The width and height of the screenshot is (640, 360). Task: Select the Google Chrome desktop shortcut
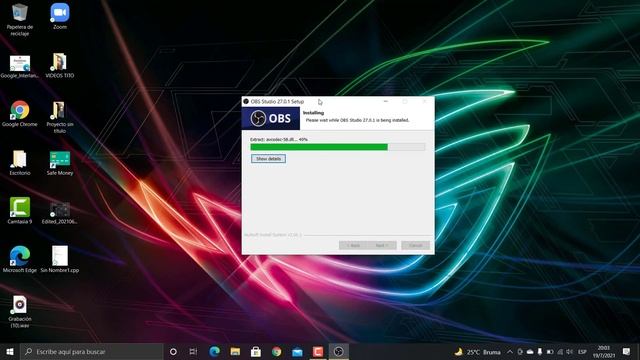tap(20, 114)
